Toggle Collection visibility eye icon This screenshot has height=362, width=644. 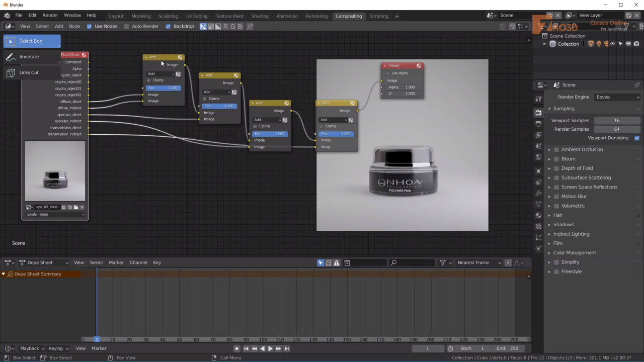[613, 44]
